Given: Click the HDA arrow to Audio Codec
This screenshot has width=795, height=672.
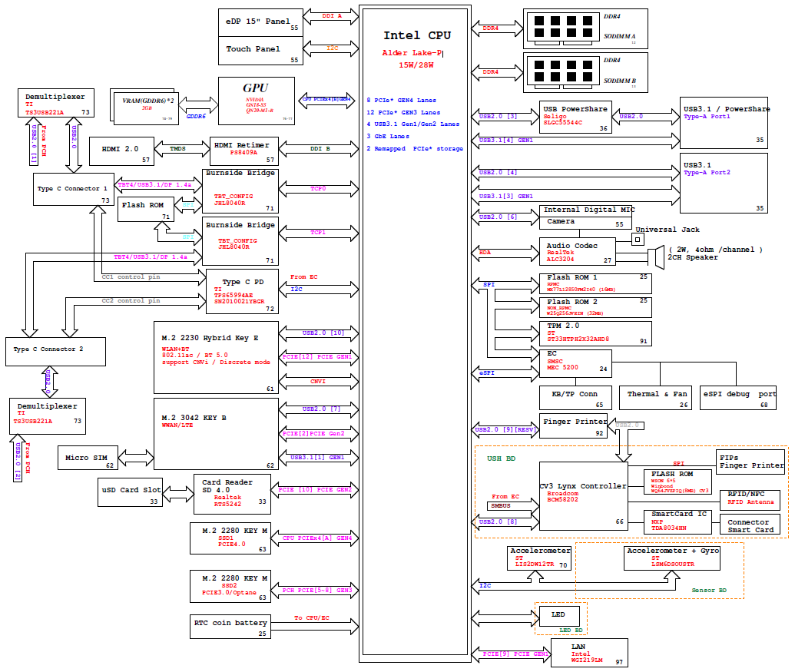Looking at the screenshot, I should [x=503, y=251].
